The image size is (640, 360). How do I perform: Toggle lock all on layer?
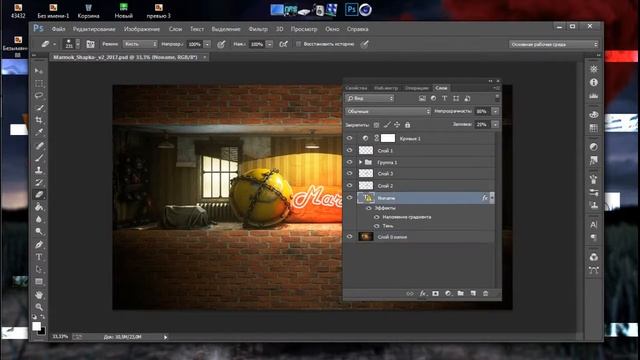pos(407,125)
